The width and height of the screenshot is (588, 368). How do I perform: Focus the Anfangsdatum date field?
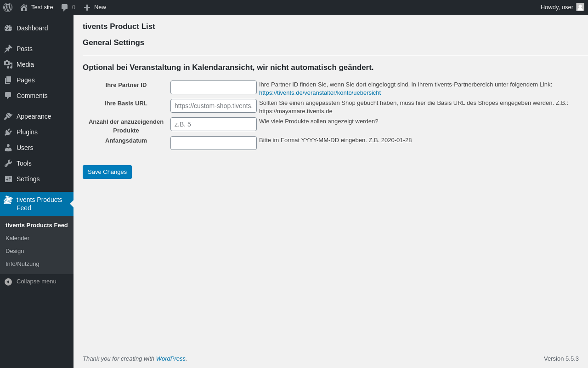(x=214, y=143)
